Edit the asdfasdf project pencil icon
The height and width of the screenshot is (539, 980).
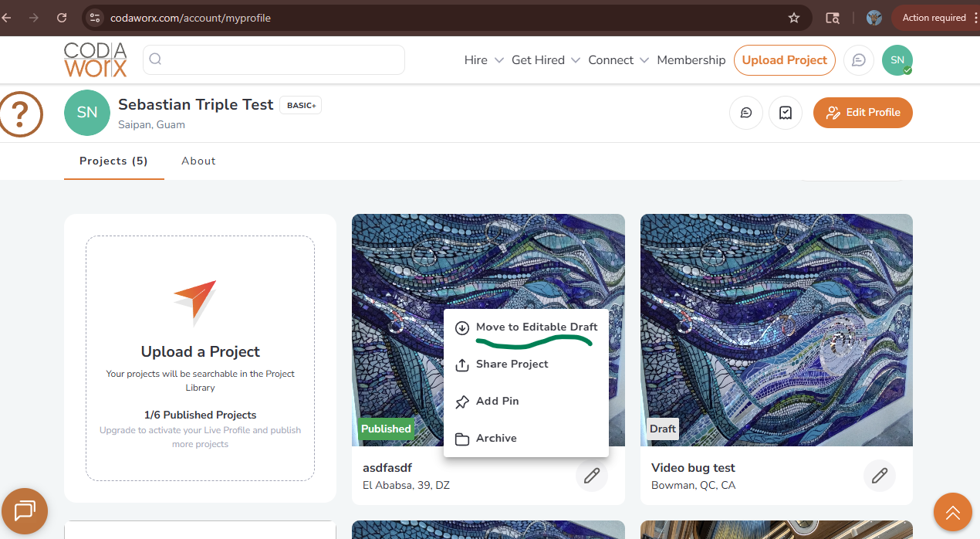[592, 476]
